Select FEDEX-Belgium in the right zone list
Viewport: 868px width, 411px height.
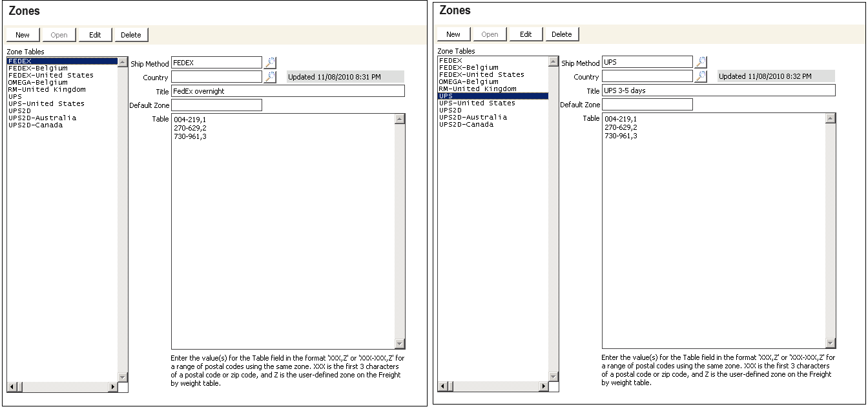point(493,67)
